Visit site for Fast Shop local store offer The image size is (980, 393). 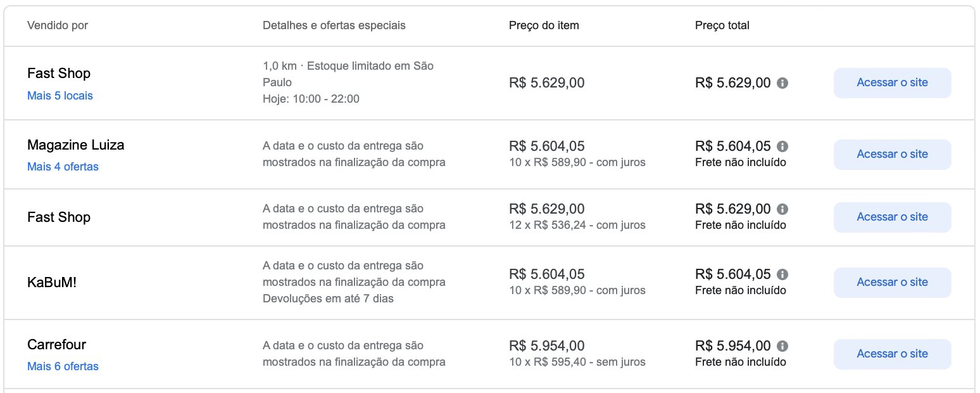pos(892,83)
